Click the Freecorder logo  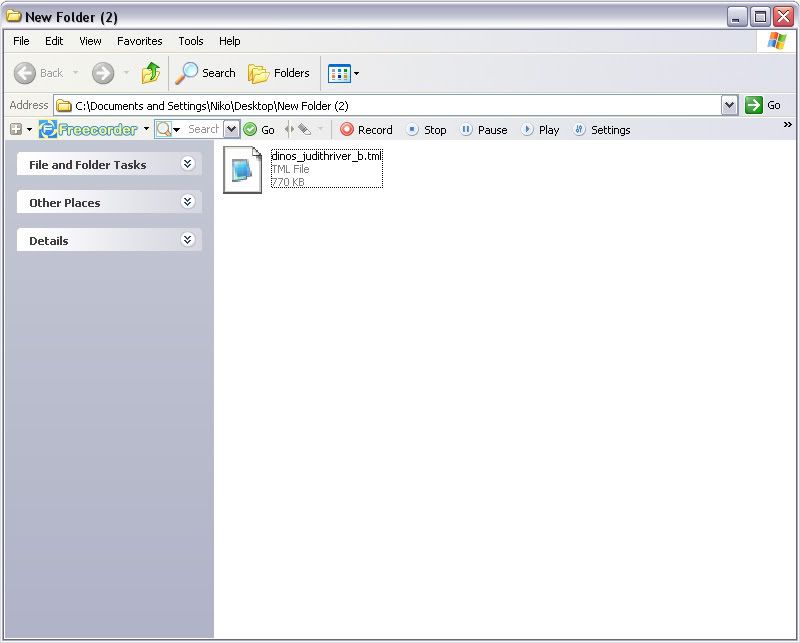tap(89, 130)
